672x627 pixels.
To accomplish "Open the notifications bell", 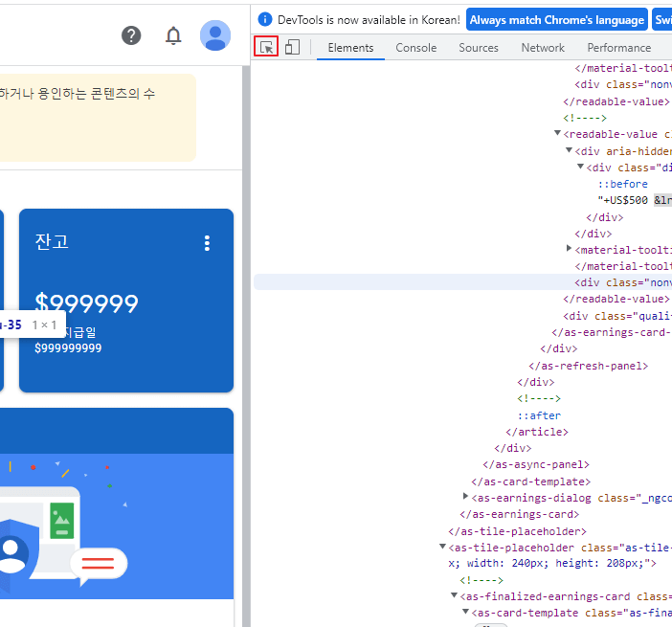I will click(x=173, y=35).
